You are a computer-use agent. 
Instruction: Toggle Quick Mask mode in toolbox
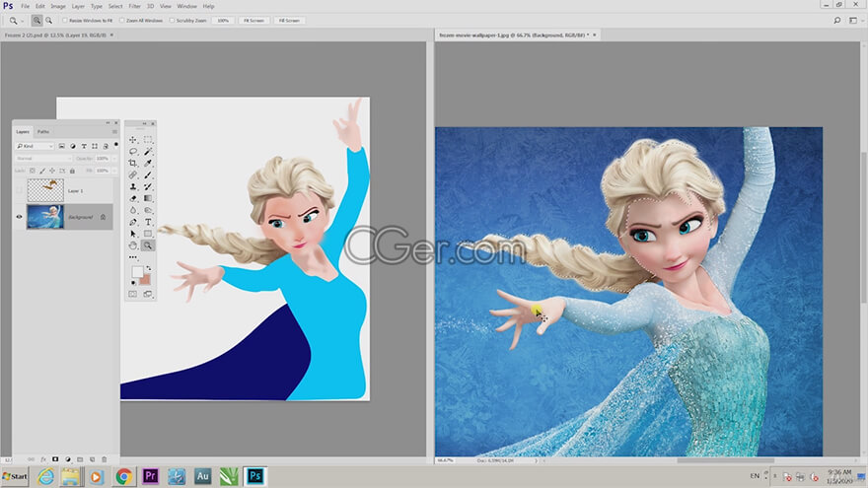pos(133,295)
